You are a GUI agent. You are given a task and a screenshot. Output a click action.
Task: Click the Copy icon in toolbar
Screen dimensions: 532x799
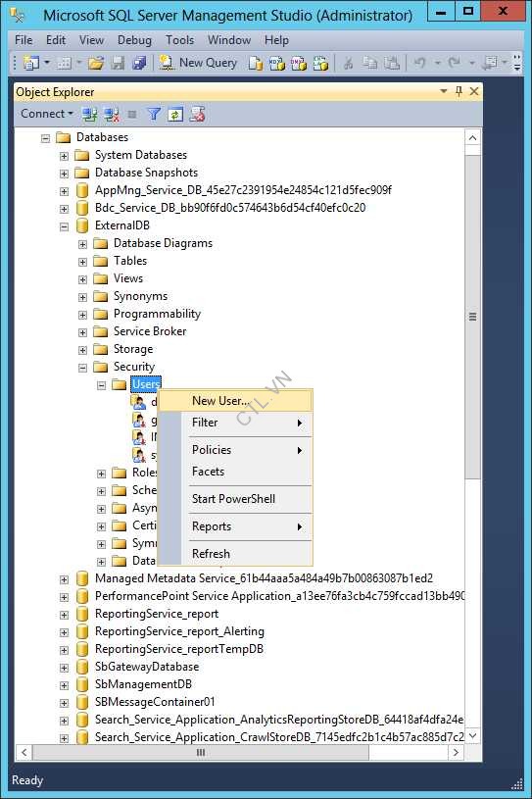[x=369, y=63]
